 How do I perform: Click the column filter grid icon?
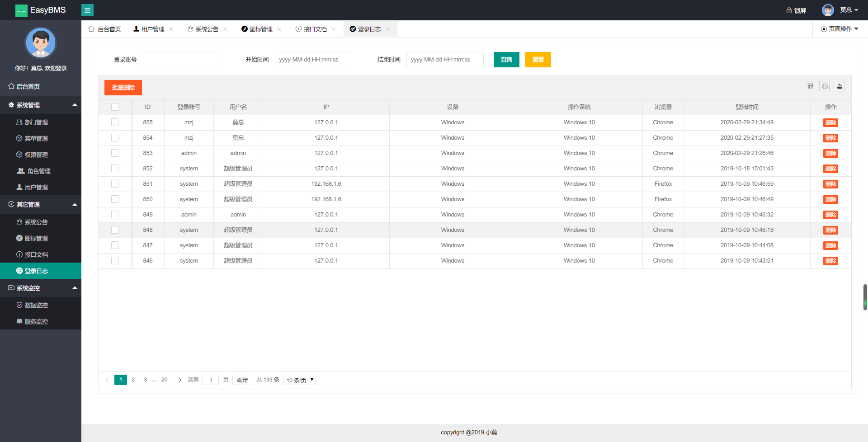[x=810, y=86]
